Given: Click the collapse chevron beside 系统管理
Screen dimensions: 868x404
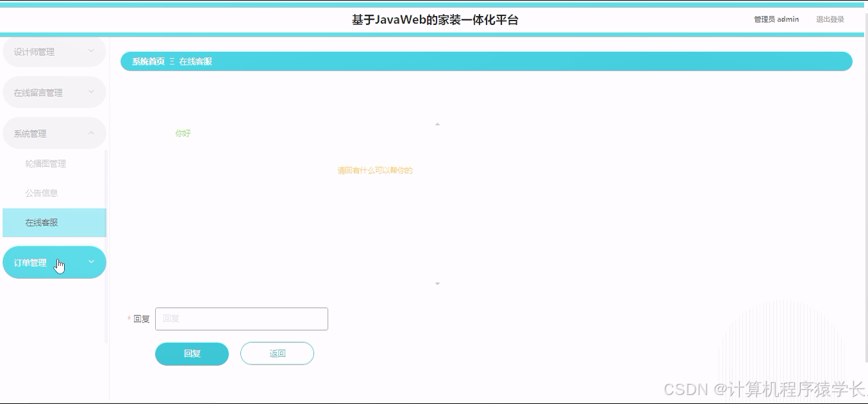Looking at the screenshot, I should point(91,133).
